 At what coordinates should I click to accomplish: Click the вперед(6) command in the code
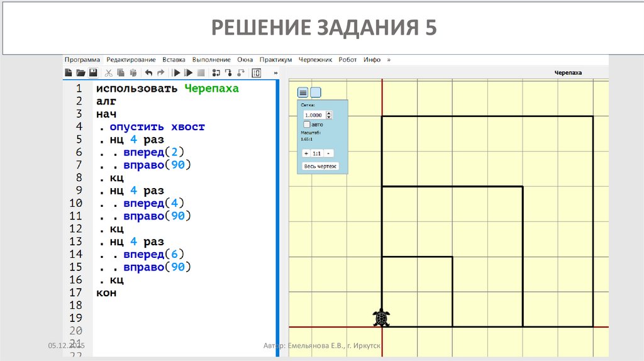(153, 254)
